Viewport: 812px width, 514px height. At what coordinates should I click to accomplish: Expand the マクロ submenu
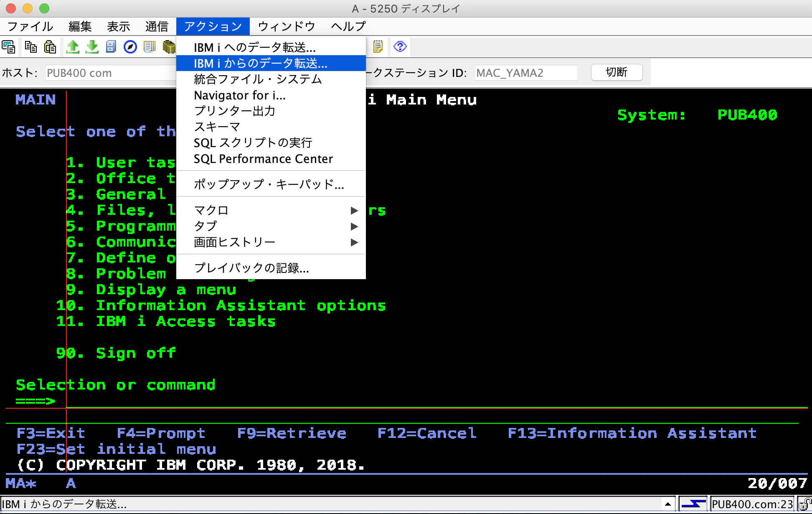pyautogui.click(x=271, y=210)
